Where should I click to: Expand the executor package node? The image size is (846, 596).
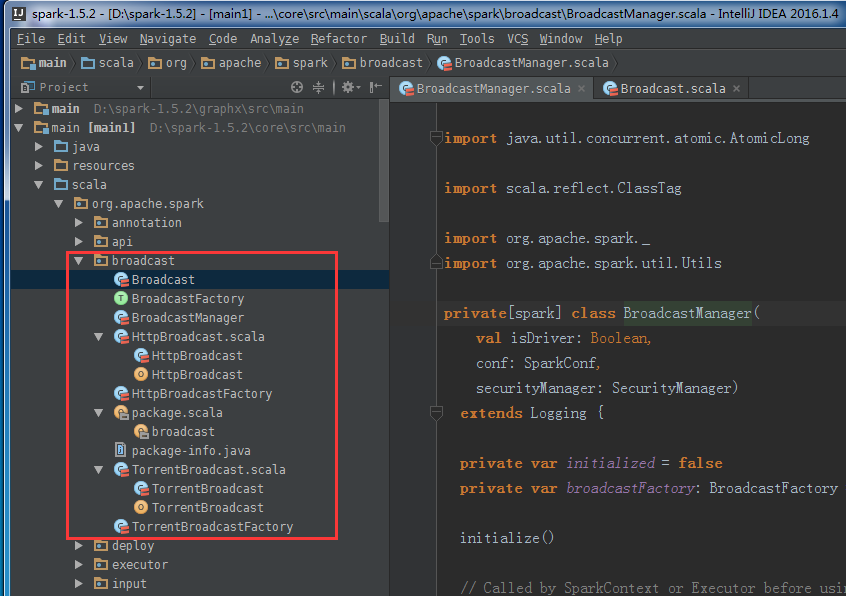tap(79, 564)
